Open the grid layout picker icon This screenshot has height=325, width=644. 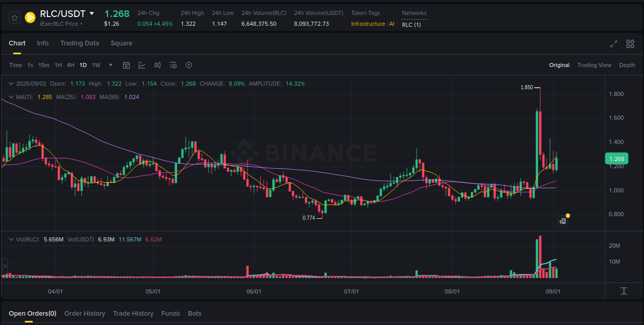coord(630,44)
